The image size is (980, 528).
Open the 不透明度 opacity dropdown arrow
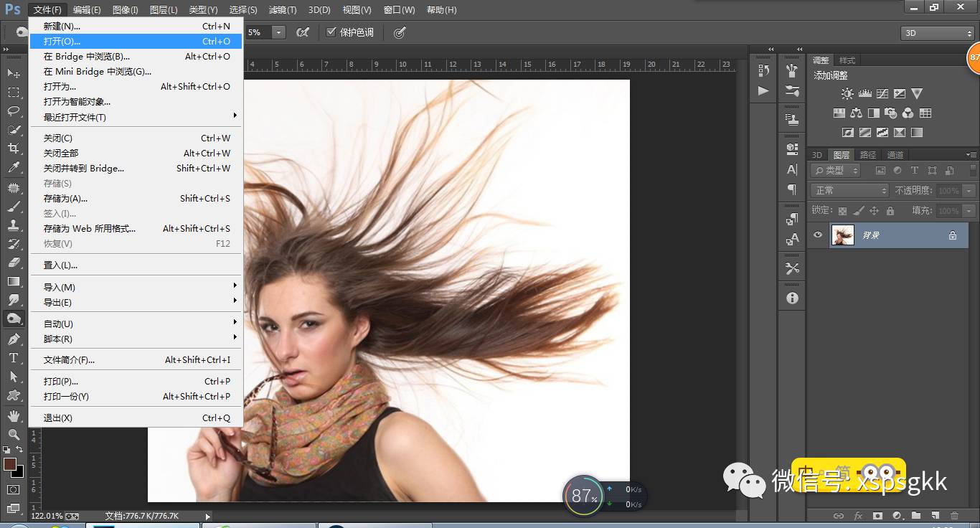[969, 191]
